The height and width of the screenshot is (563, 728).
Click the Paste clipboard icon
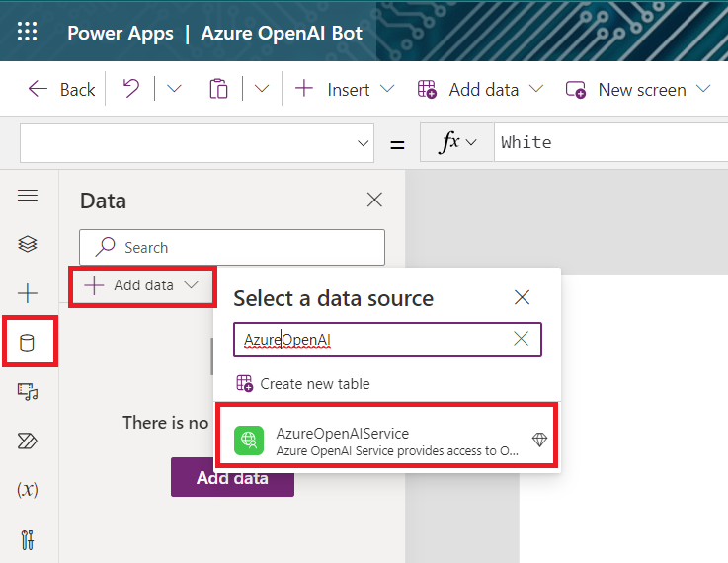(x=218, y=89)
